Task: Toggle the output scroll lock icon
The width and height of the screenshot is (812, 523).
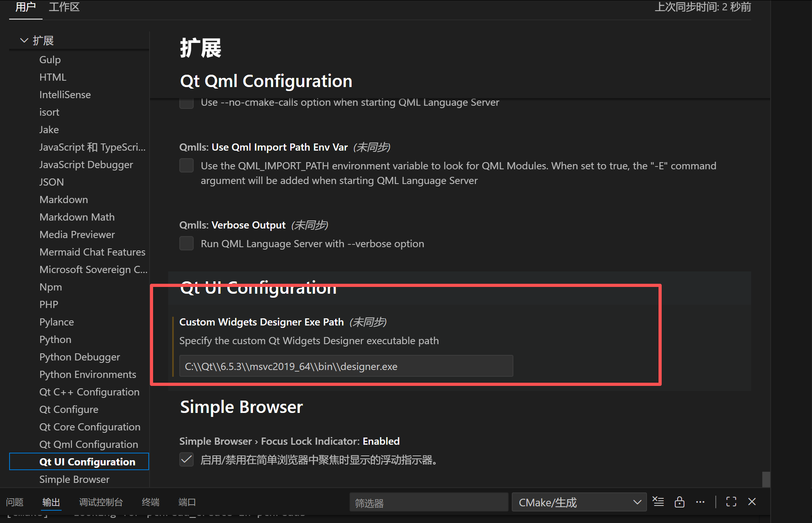Action: (679, 502)
